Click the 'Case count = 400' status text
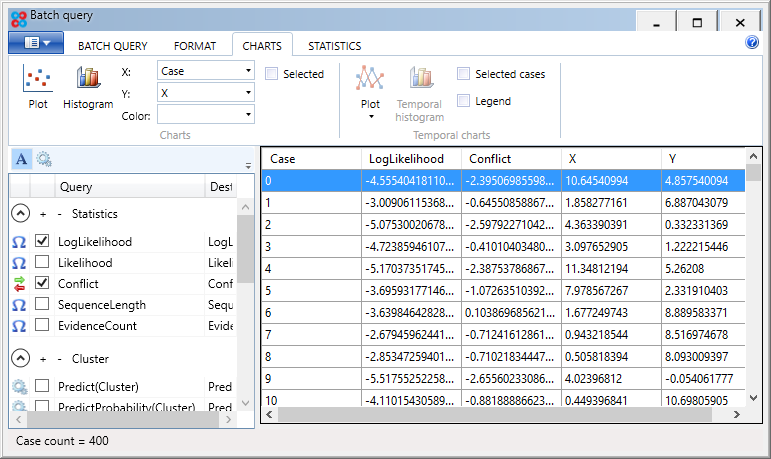The height and width of the screenshot is (459, 771). tap(62, 441)
